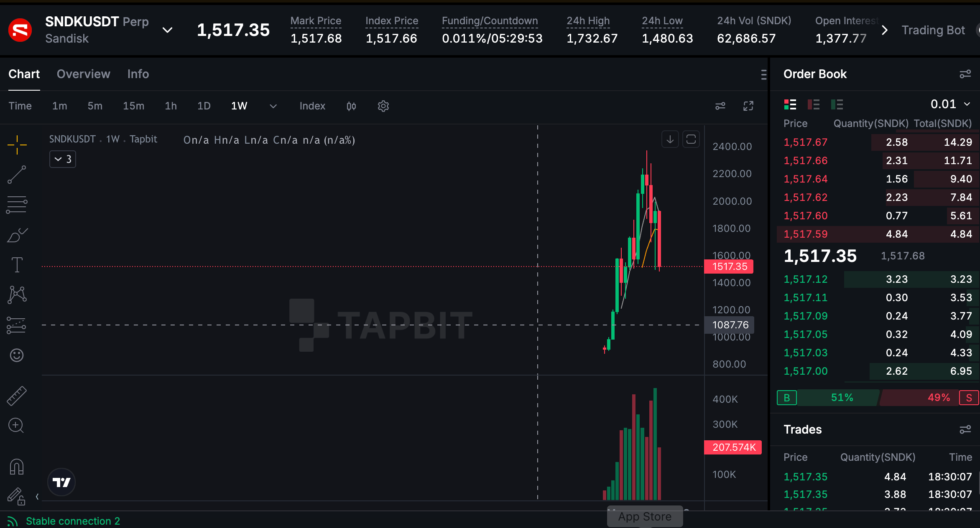Open the Trading Bot link
Image resolution: width=980 pixels, height=528 pixels.
pos(933,30)
